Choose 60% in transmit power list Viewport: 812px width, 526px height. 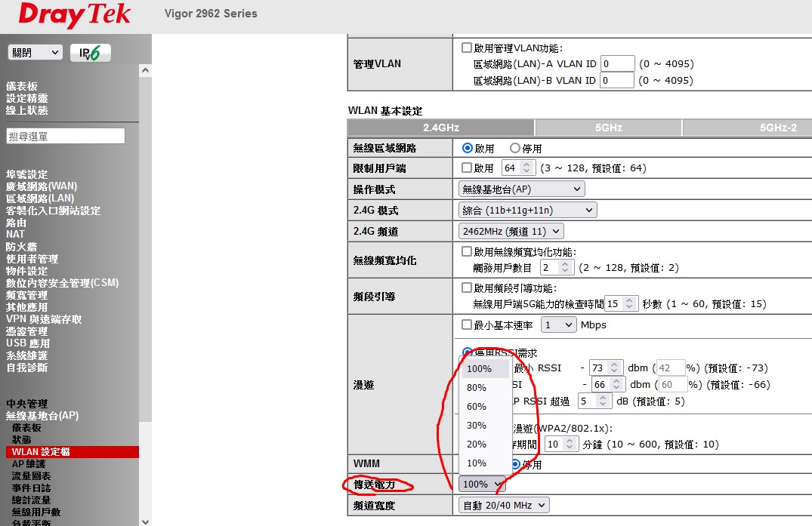coord(477,407)
